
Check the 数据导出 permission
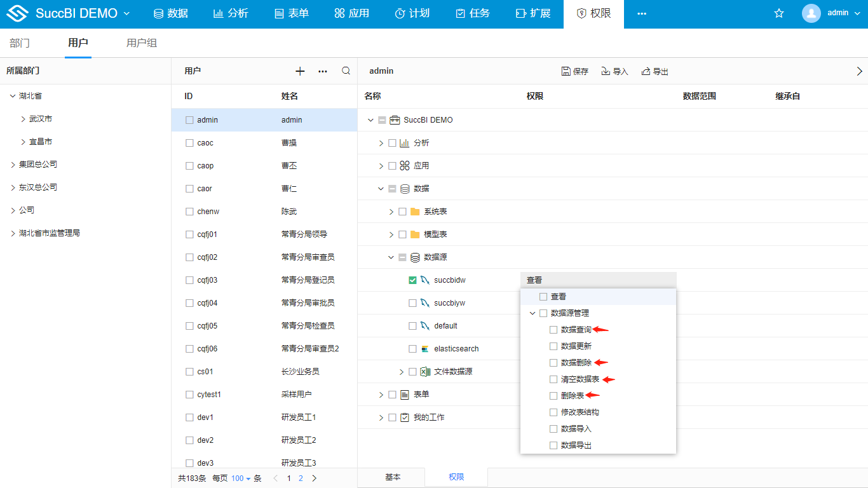(x=553, y=445)
